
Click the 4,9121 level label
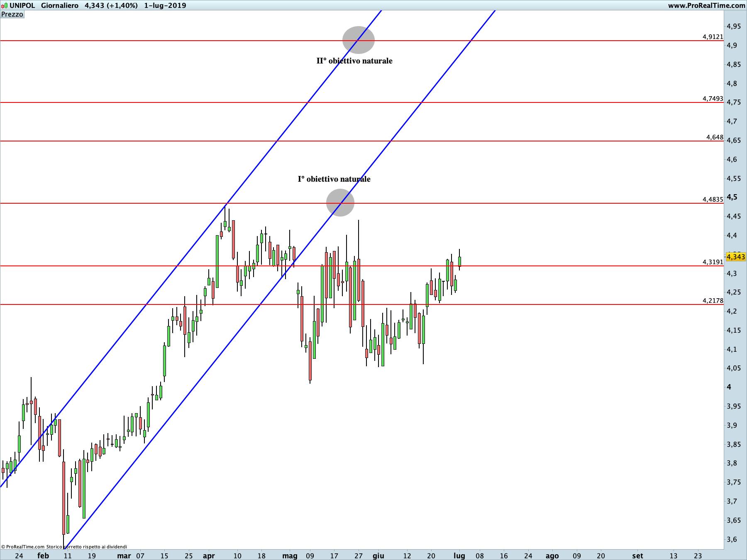pos(713,37)
